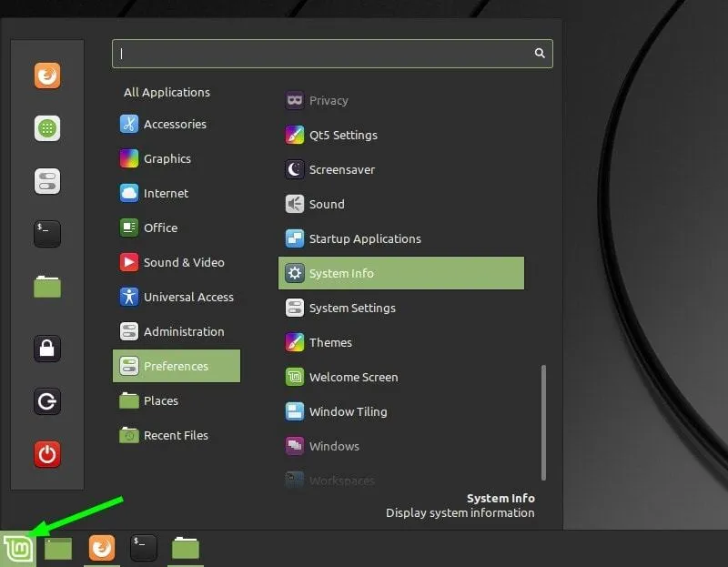Launch Firefox from the menu sidebar

(46, 76)
